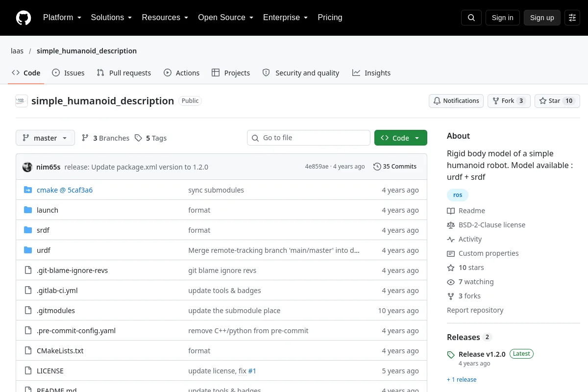Switch to the Issues tab
The image size is (588, 392).
click(68, 73)
